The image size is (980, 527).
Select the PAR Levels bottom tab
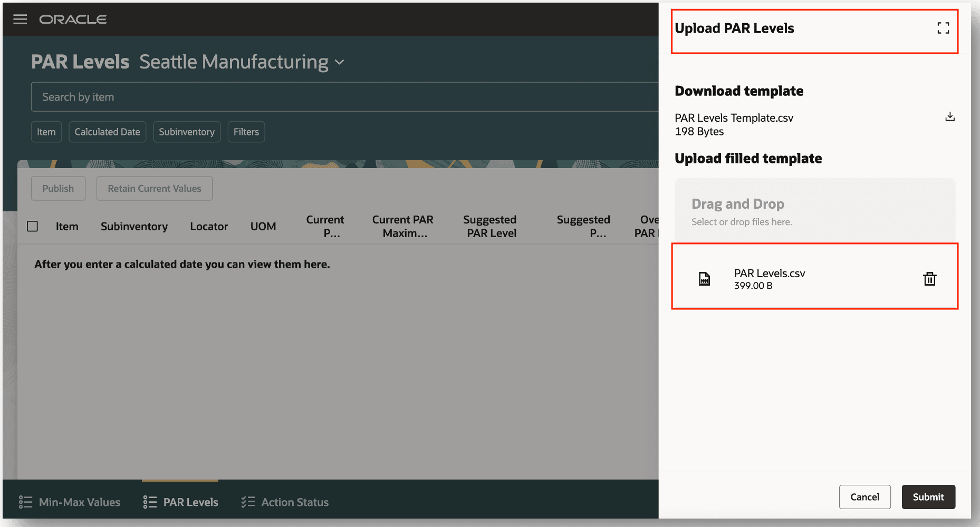[x=180, y=502]
